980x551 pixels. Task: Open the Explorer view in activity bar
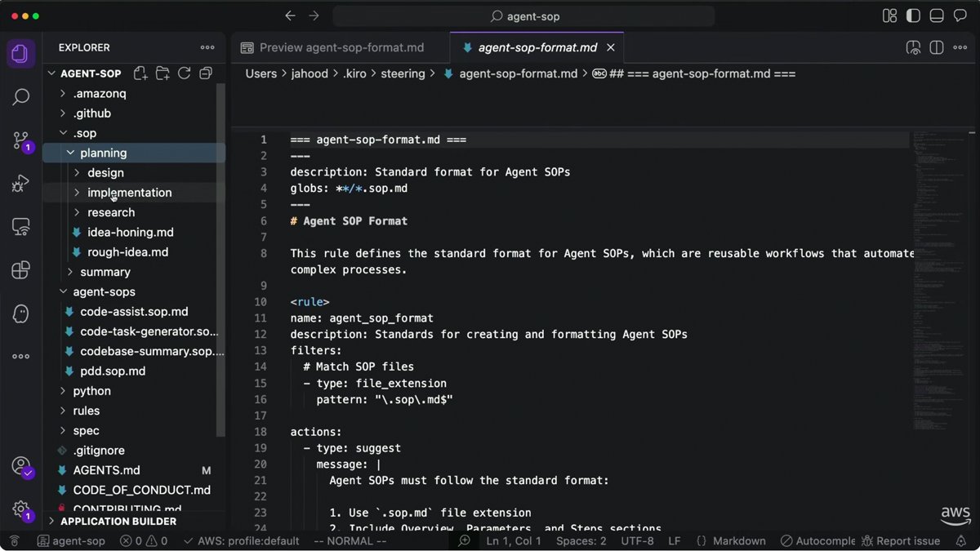(x=21, y=54)
